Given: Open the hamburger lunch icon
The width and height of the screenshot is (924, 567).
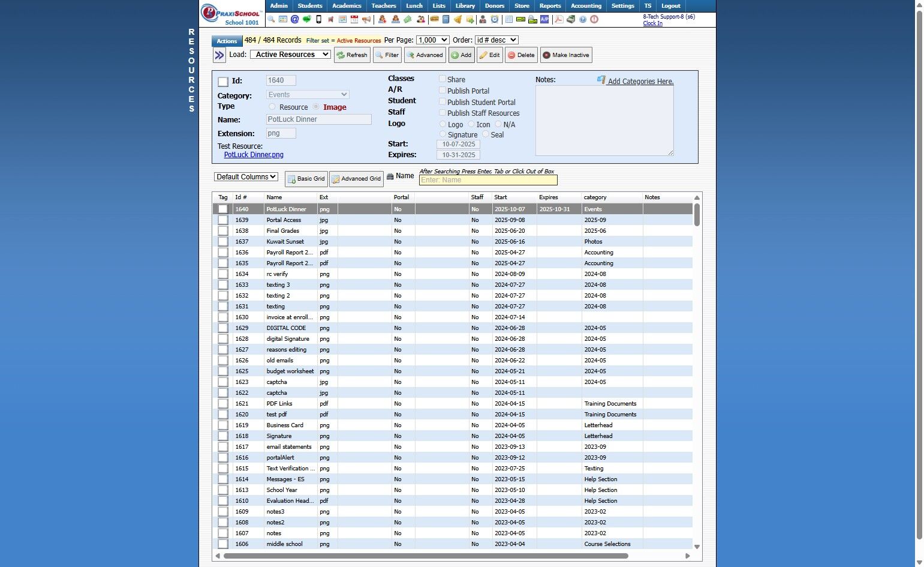Looking at the screenshot, I should point(434,19).
